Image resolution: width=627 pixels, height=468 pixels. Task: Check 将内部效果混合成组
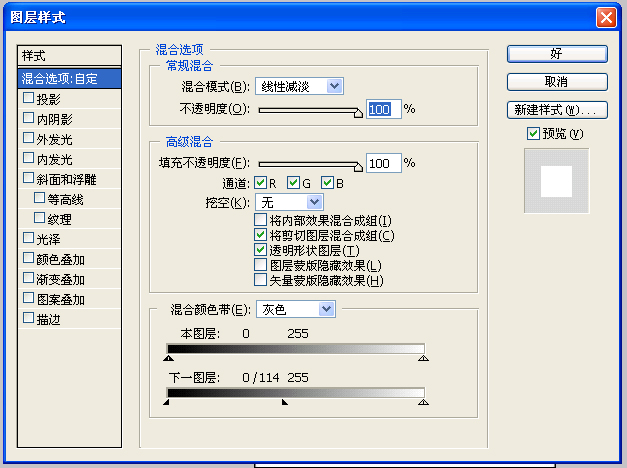pyautogui.click(x=260, y=220)
